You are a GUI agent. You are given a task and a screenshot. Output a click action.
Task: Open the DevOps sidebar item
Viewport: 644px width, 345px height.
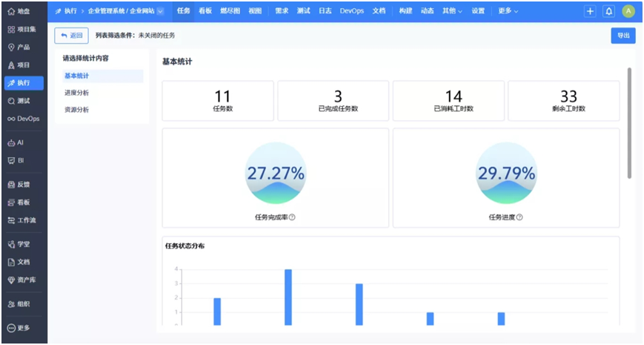click(24, 119)
